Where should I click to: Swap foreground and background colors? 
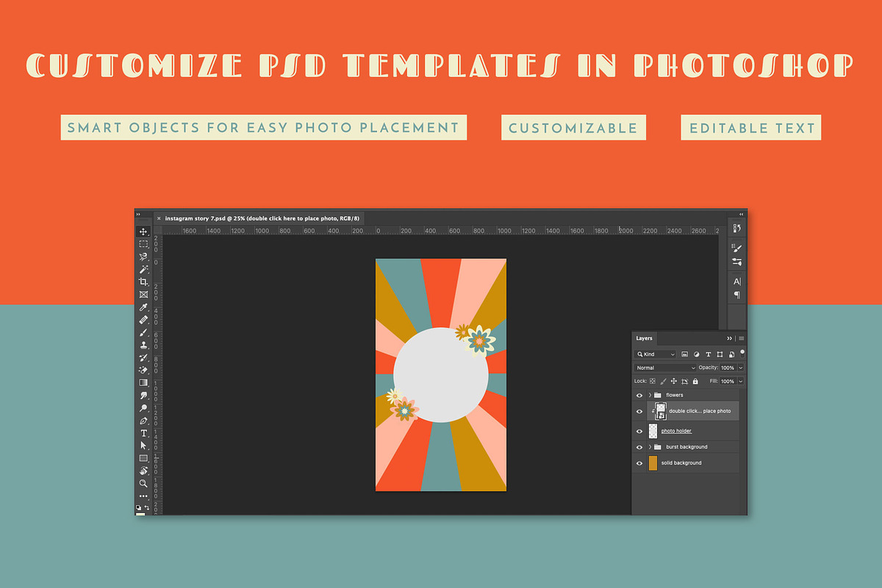(147, 507)
